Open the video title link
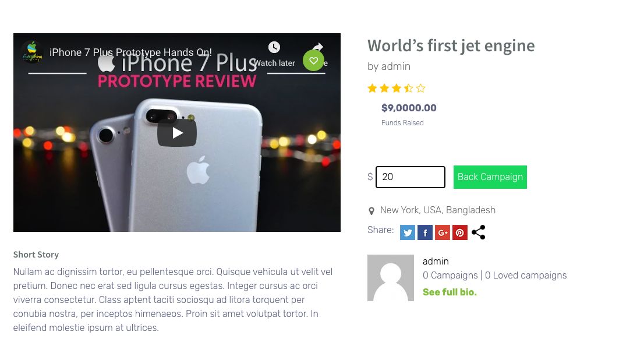The height and width of the screenshot is (356, 644). coord(130,52)
